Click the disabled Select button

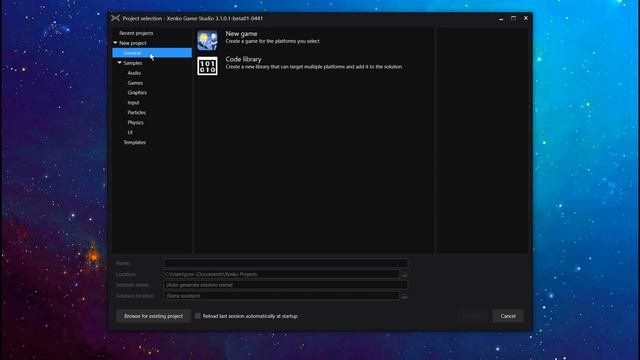point(473,316)
